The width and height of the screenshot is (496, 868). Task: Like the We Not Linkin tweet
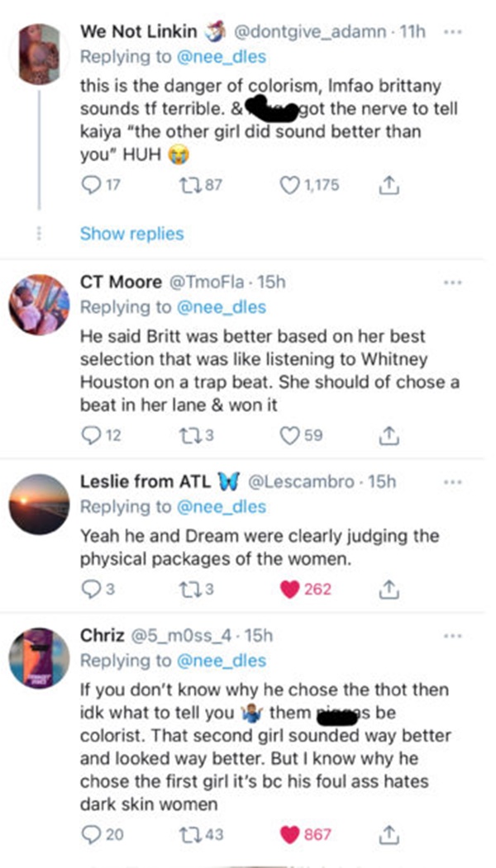290,186
